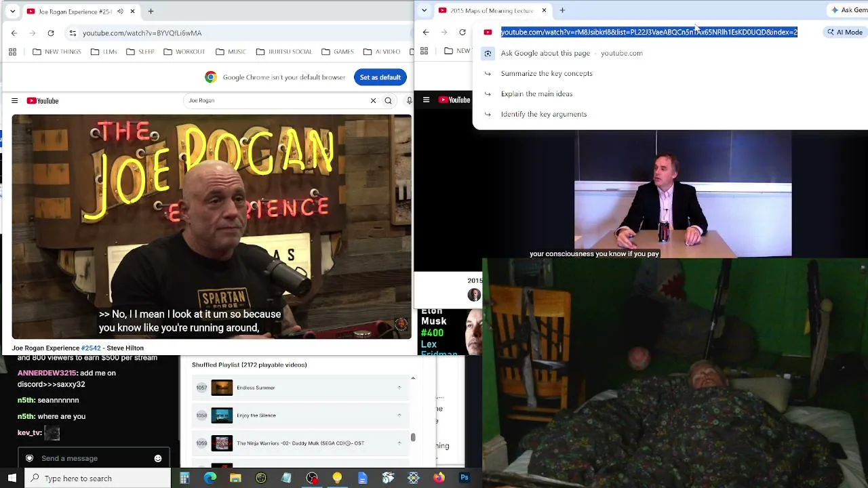Open the WORKOUT bookmark folder
This screenshot has width=868, height=488.
coord(184,52)
